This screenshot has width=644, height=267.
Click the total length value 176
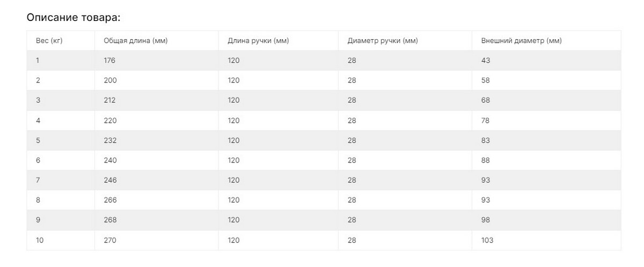point(109,61)
